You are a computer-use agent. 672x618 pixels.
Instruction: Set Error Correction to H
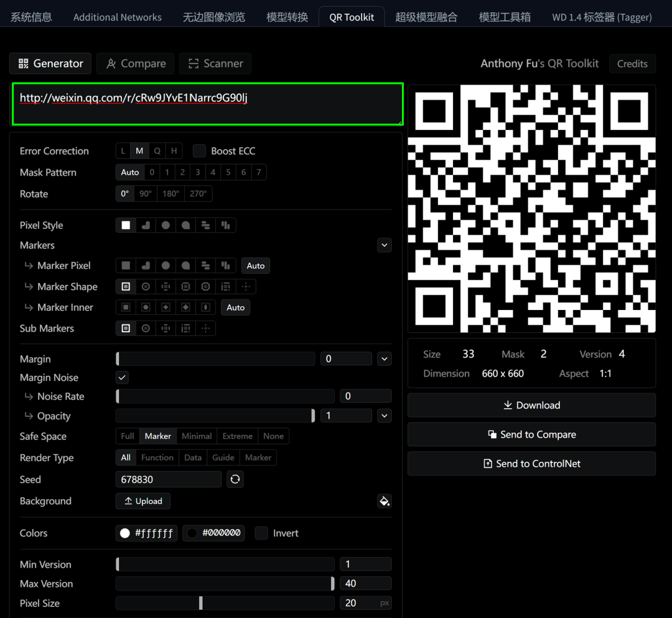(174, 151)
